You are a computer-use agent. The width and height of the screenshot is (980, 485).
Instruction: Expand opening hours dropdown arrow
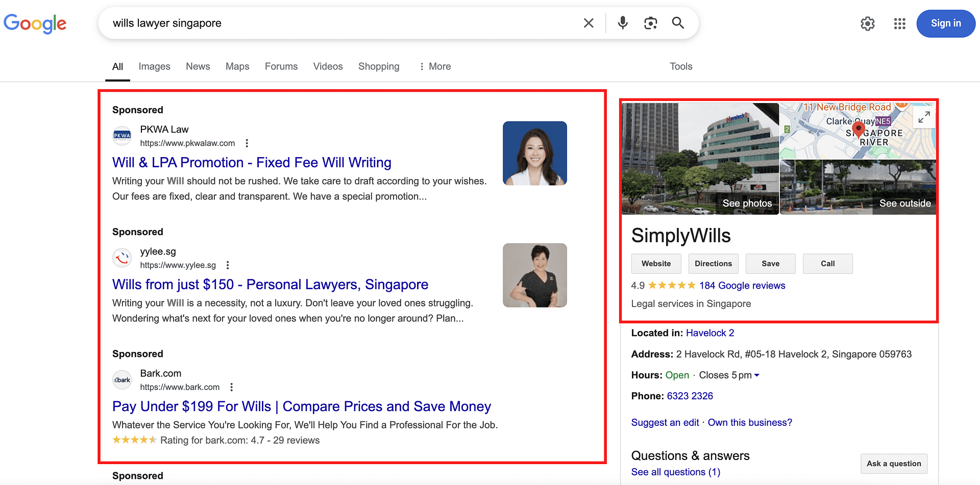tap(757, 375)
